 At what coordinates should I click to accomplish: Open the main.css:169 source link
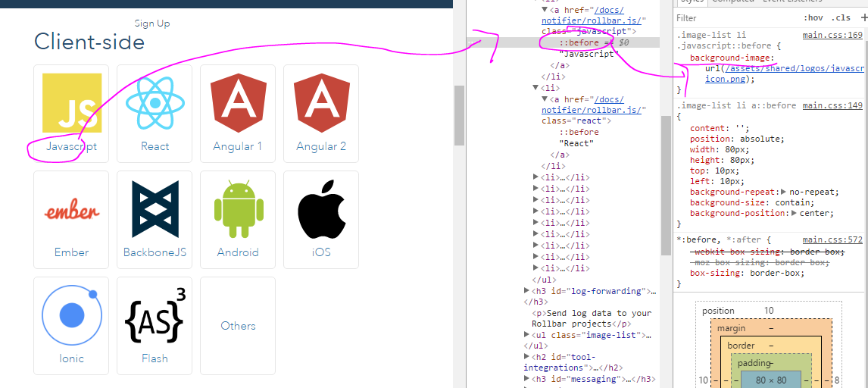tap(832, 35)
